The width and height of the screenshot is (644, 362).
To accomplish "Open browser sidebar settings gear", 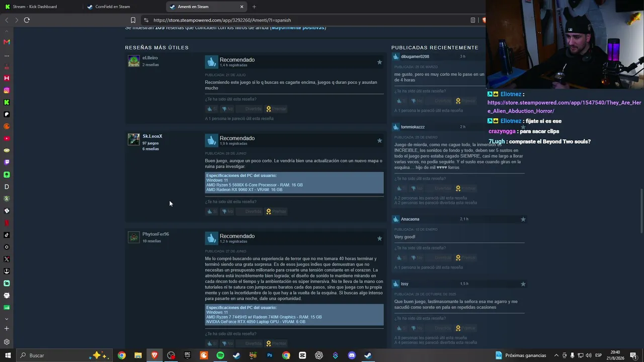I will click(x=7, y=342).
